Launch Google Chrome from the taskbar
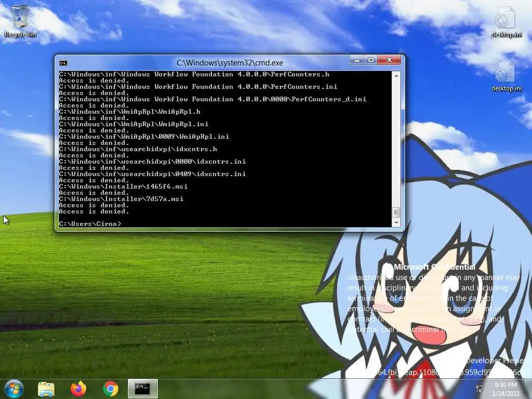The image size is (532, 399). point(111,389)
